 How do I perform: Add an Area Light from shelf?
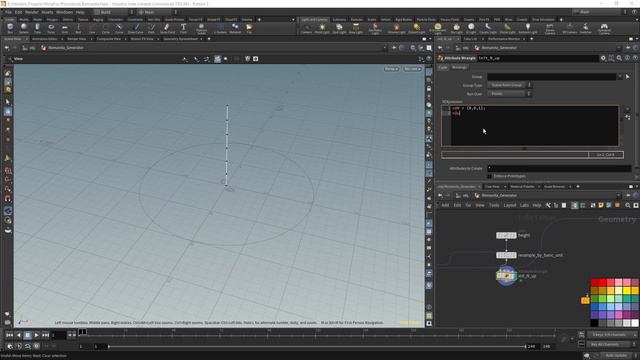coord(356,28)
